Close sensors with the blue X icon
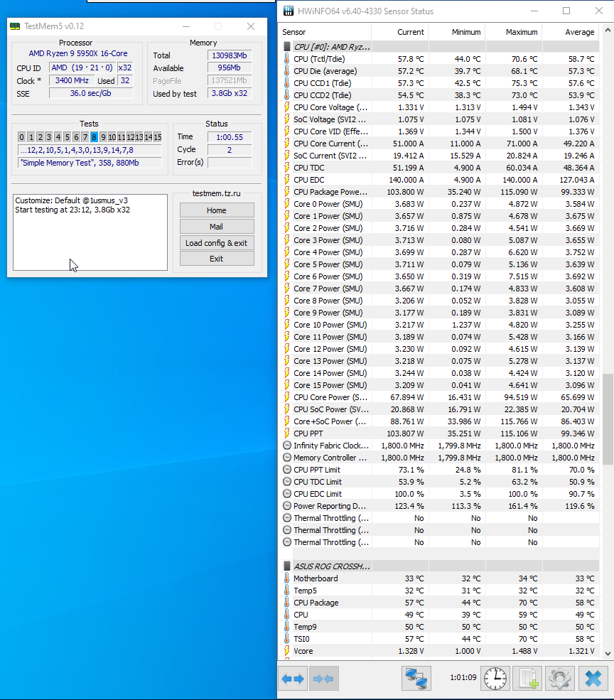 point(593,679)
